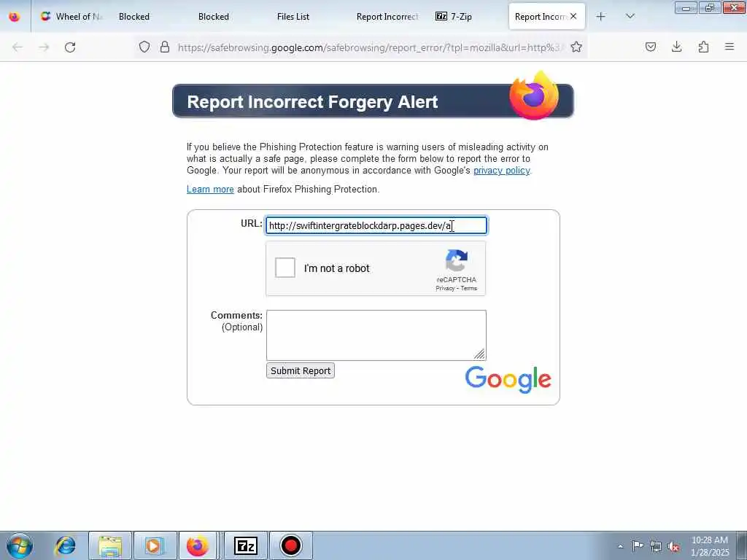
Task: Open 7-Zip from taskbar
Action: coord(246,545)
